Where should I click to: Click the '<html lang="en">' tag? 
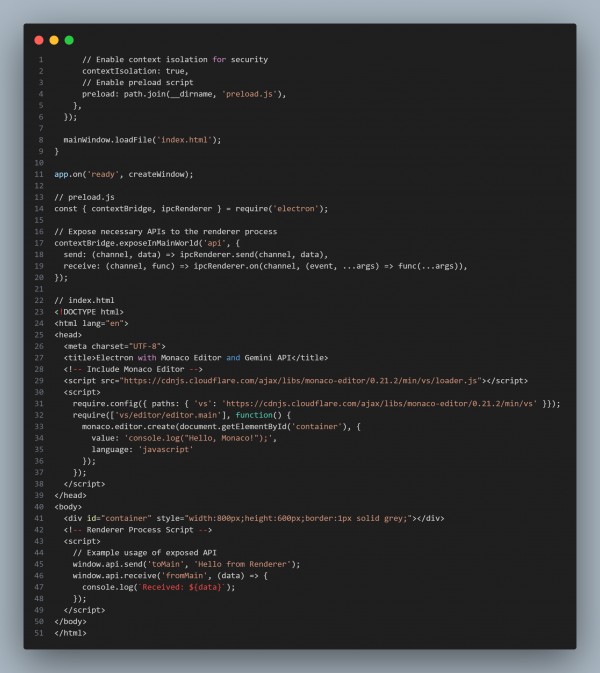(91, 323)
